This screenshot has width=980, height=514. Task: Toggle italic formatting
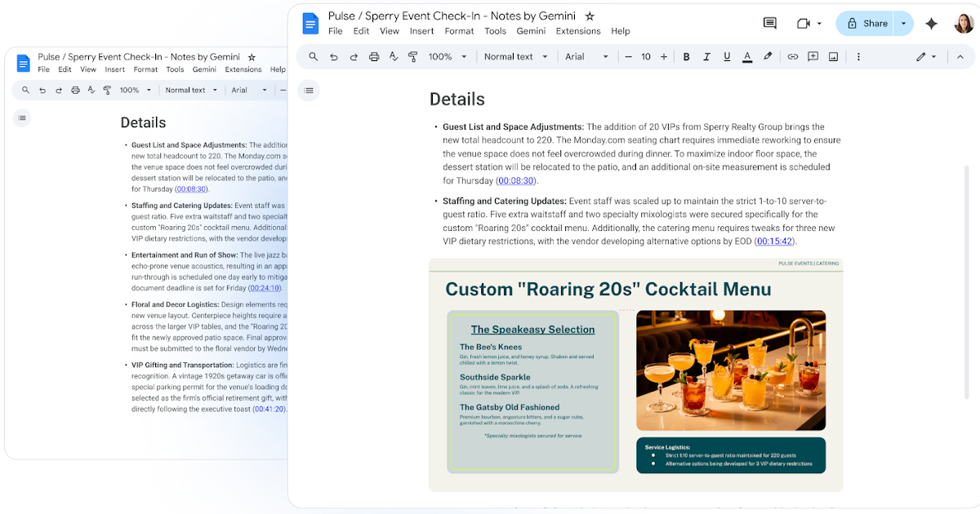click(x=706, y=57)
